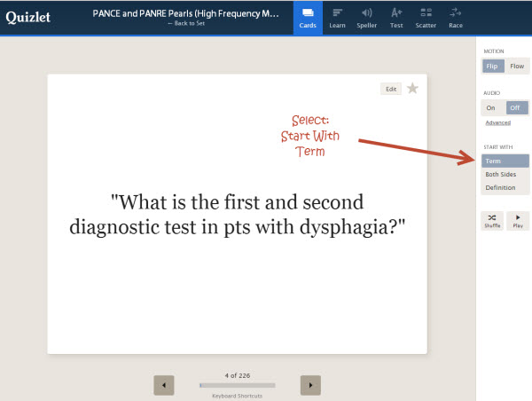This screenshot has height=401, width=532.
Task: Launch the Scatter game
Action: coord(426,18)
